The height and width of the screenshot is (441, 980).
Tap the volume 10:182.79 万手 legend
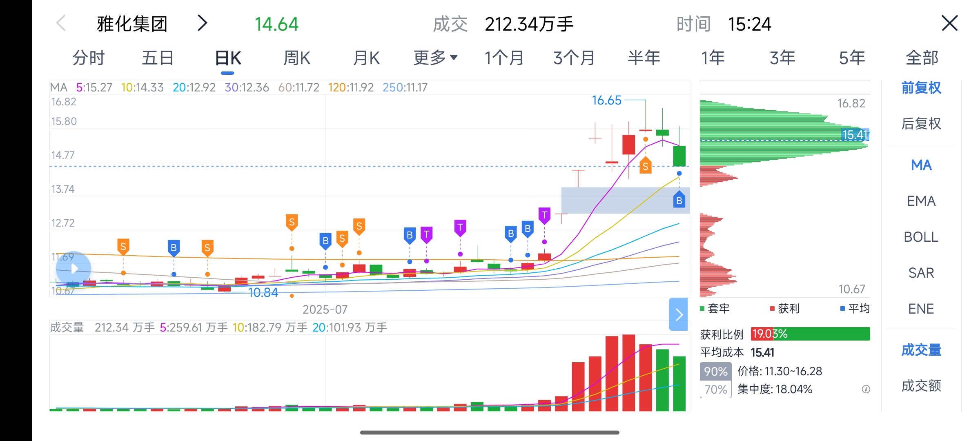pyautogui.click(x=270, y=327)
